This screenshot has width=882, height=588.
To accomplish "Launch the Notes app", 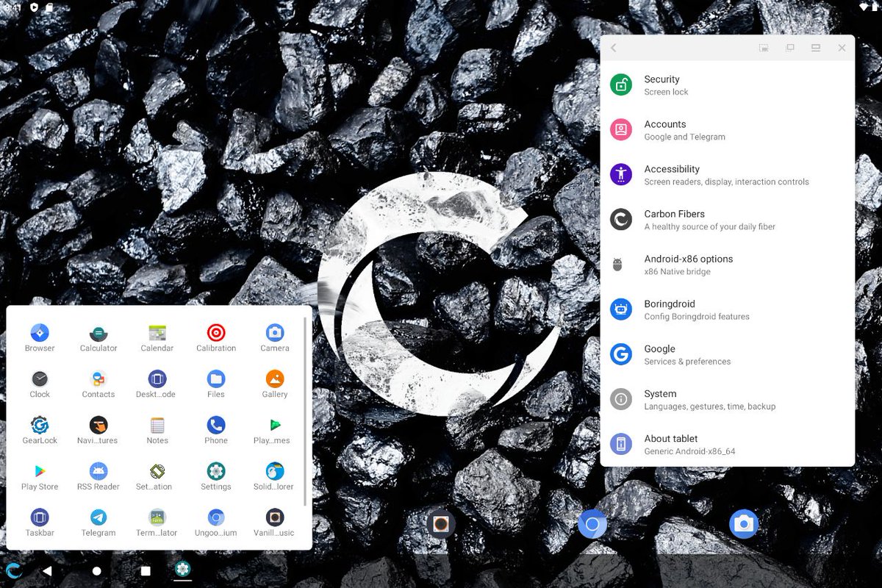I will 157,431.
